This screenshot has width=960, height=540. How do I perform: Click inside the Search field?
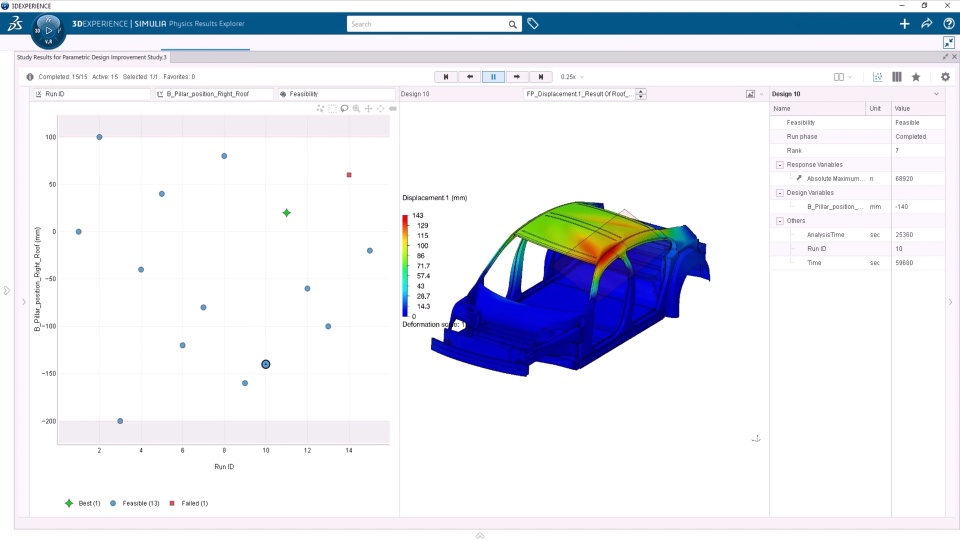click(427, 24)
